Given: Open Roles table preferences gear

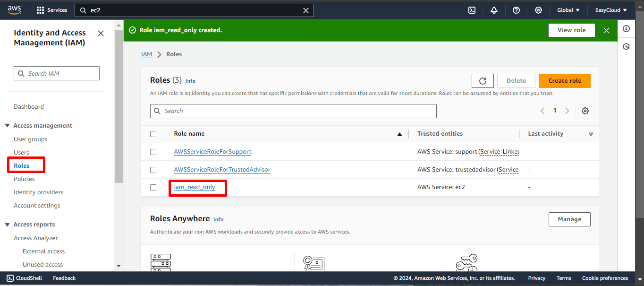Looking at the screenshot, I should click(x=585, y=111).
